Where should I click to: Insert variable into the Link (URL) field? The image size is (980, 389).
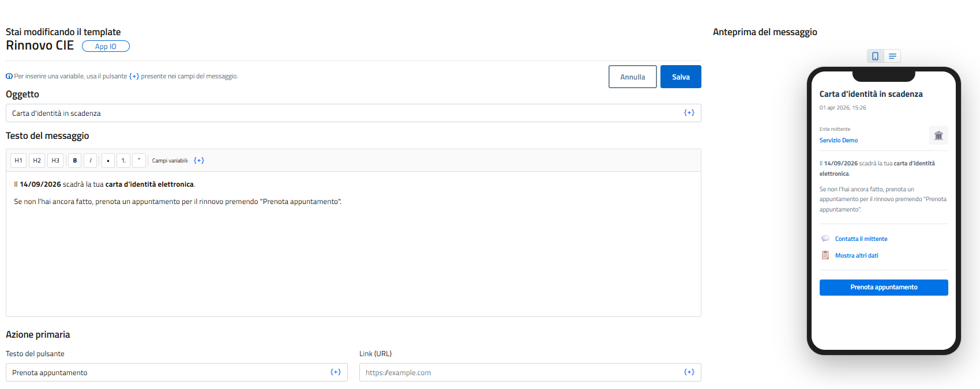(689, 372)
